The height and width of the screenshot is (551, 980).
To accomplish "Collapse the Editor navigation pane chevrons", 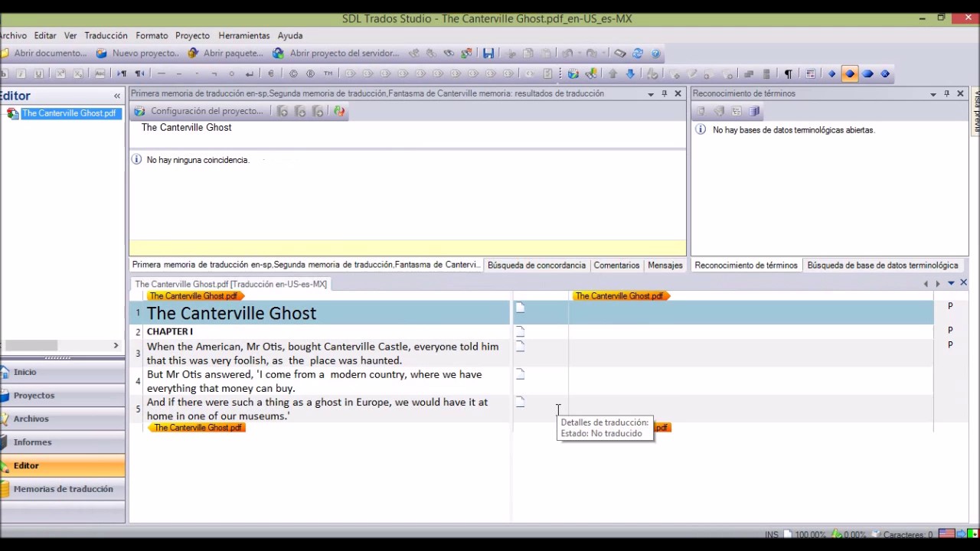I will pos(117,96).
